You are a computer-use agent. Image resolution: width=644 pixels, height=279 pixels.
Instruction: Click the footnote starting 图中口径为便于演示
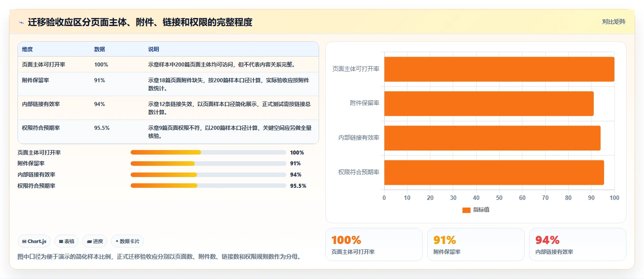click(x=159, y=257)
